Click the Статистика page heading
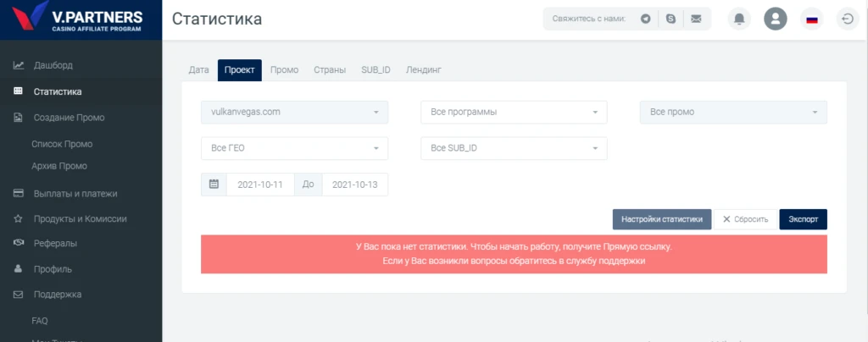This screenshot has width=868, height=342. (x=217, y=19)
